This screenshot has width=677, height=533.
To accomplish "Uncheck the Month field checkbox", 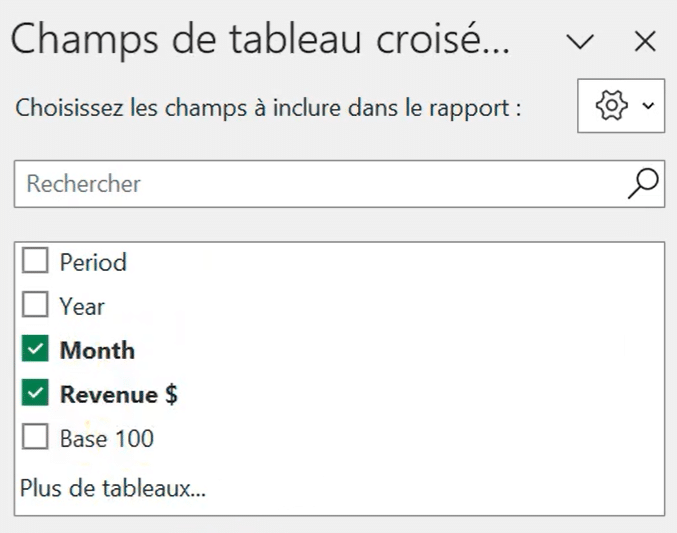I will pos(35,349).
